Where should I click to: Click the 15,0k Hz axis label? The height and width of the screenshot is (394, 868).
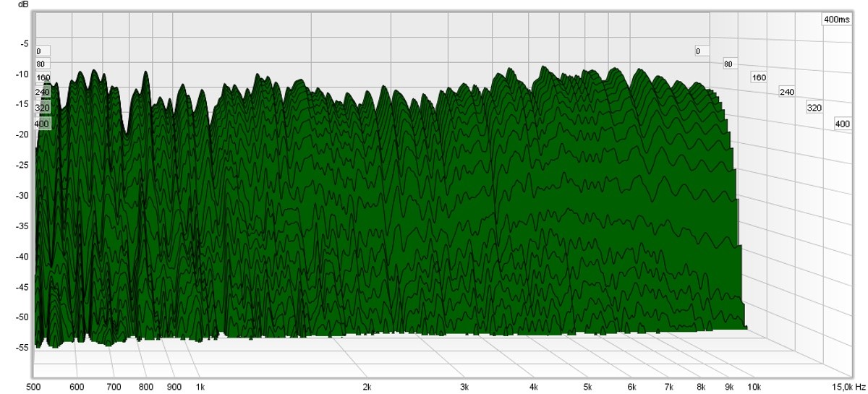tap(850, 387)
